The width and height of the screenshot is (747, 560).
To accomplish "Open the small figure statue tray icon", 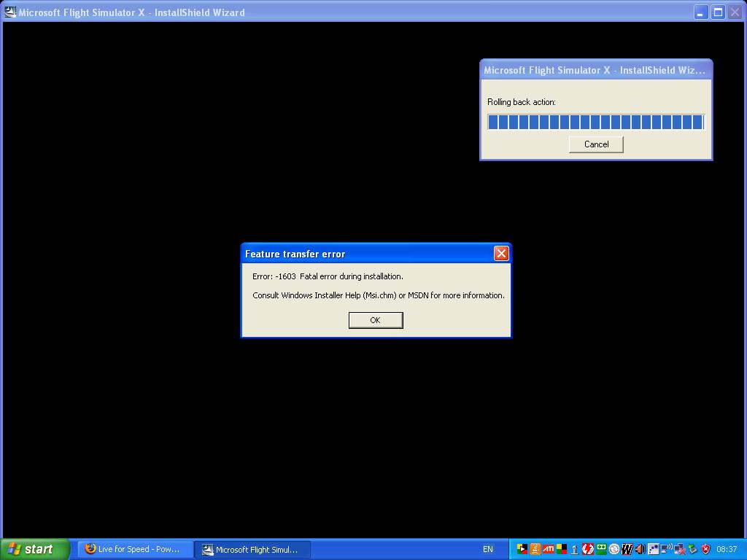I will click(x=575, y=550).
